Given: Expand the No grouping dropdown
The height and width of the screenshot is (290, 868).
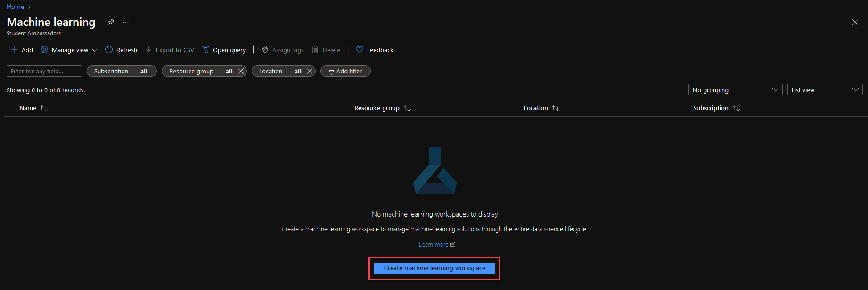Looking at the screenshot, I should (x=735, y=90).
